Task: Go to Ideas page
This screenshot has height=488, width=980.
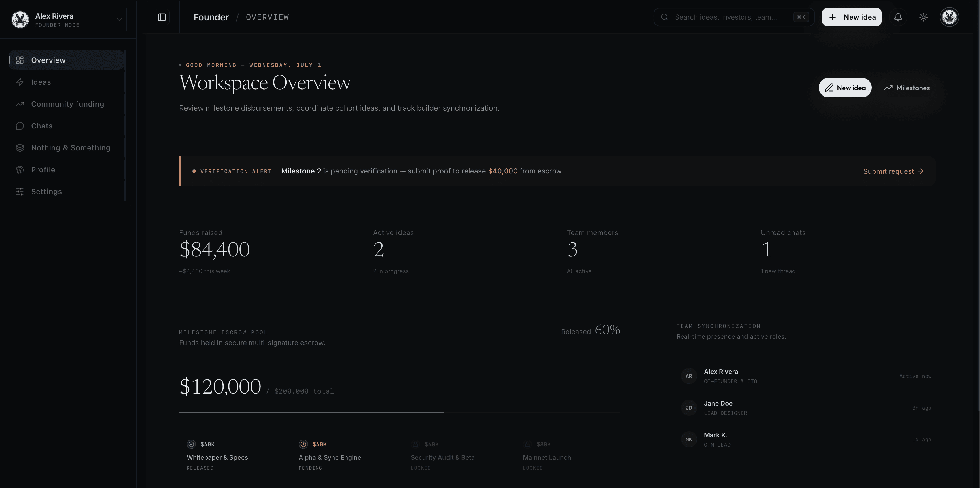Action: click(x=67, y=82)
